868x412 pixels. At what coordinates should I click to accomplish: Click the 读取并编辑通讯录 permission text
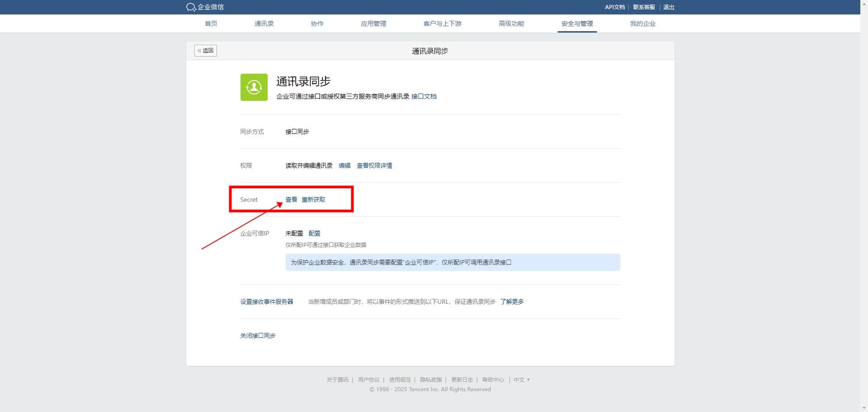(309, 166)
